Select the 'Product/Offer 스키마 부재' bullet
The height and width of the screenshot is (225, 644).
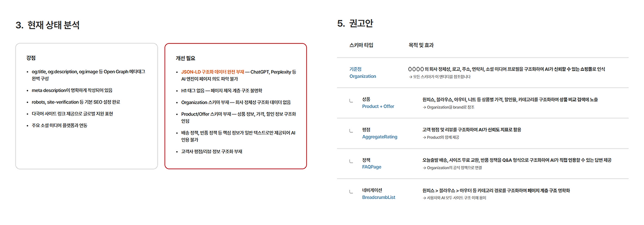click(236, 118)
